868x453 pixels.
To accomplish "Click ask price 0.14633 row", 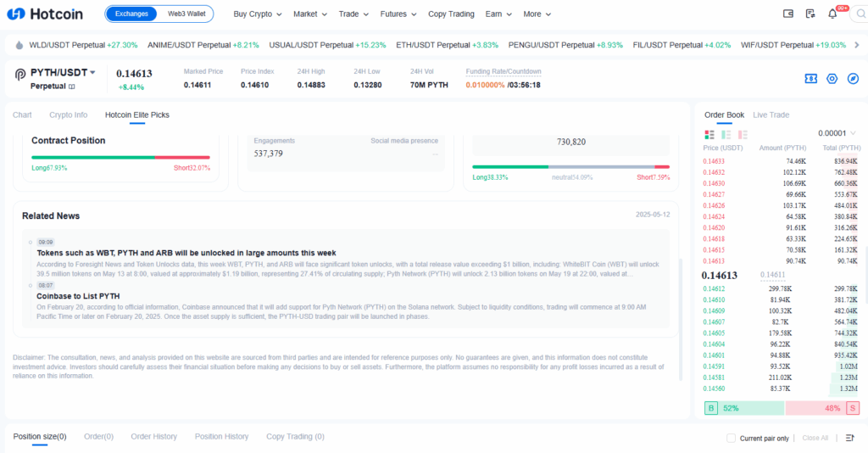I will 781,161.
